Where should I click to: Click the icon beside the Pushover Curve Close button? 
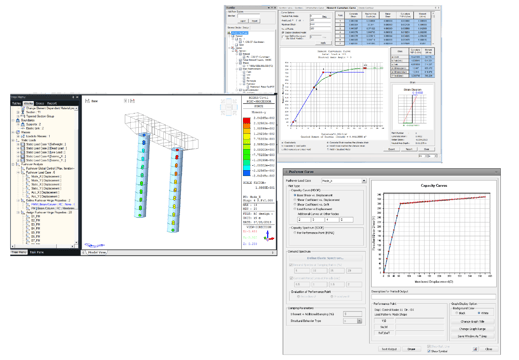click(475, 349)
